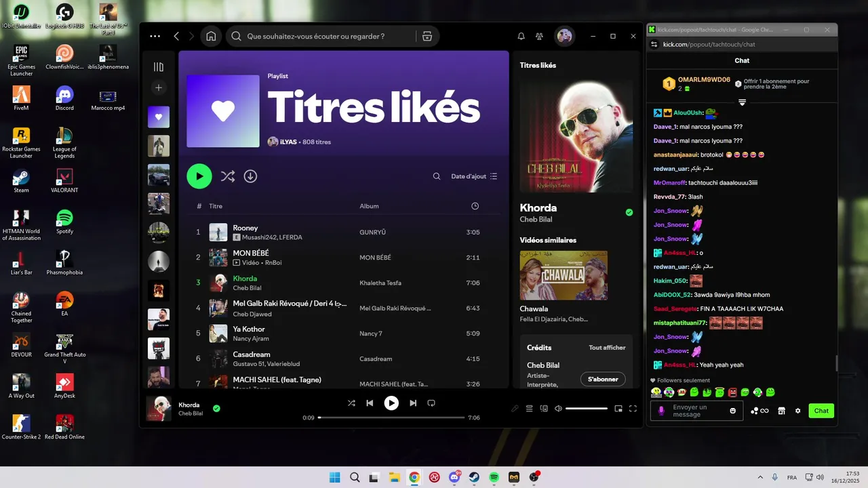Open the GUNRYŪ album link
This screenshot has width=868, height=488.
372,232
